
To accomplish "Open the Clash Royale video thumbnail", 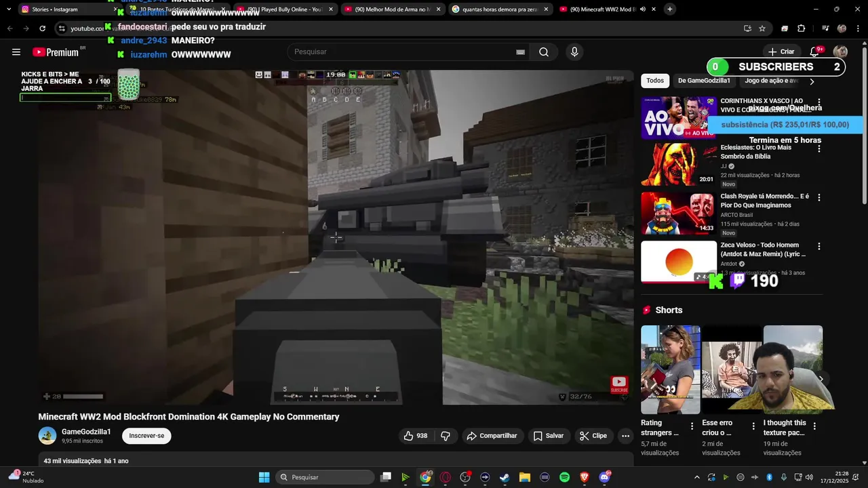I will [679, 213].
